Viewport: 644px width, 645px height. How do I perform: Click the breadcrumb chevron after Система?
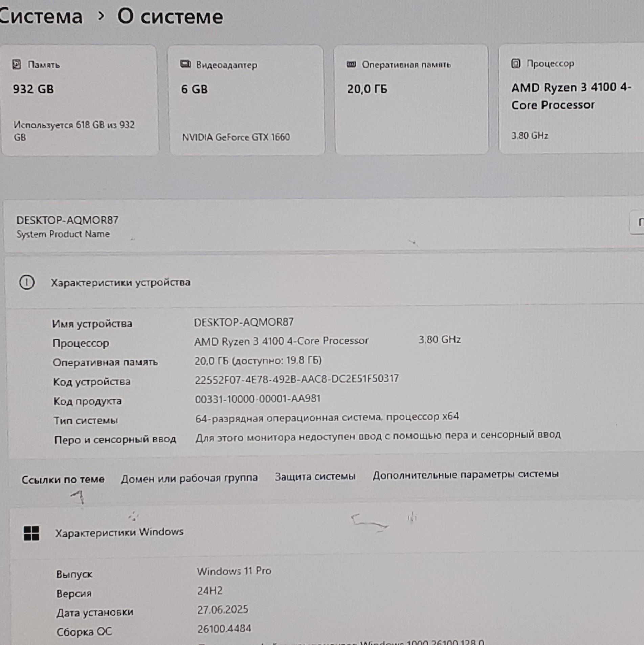pyautogui.click(x=101, y=16)
